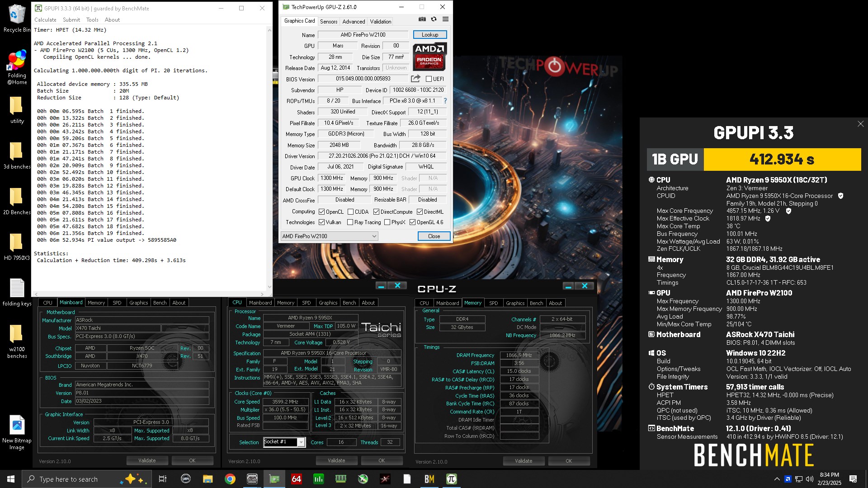The width and height of the screenshot is (868, 488).
Task: Open File Explorer from the taskbar
Action: (208, 479)
